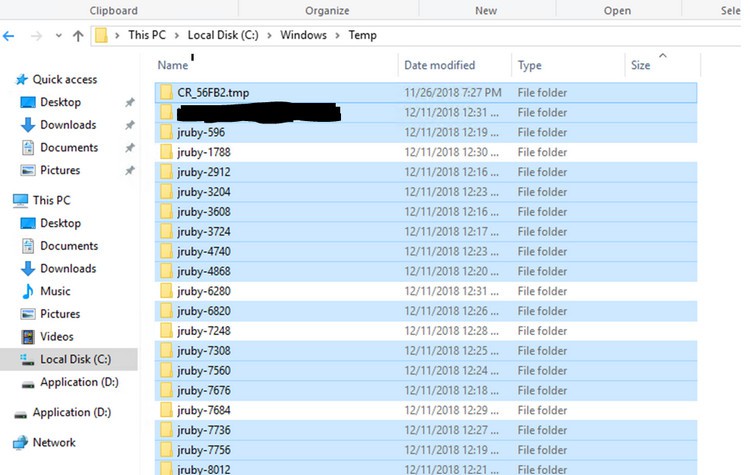
Task: Select Temp in the address breadcrumb
Action: click(362, 35)
